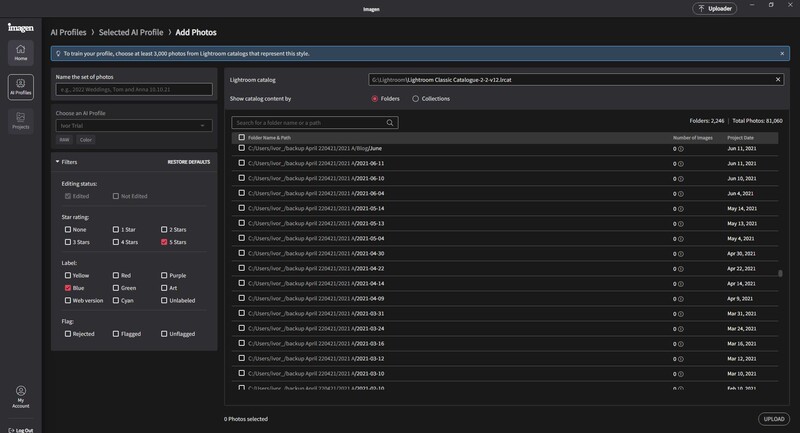Image resolution: width=800 pixels, height=433 pixels.
Task: Click the folder list scrollbar thumb
Action: (780, 273)
